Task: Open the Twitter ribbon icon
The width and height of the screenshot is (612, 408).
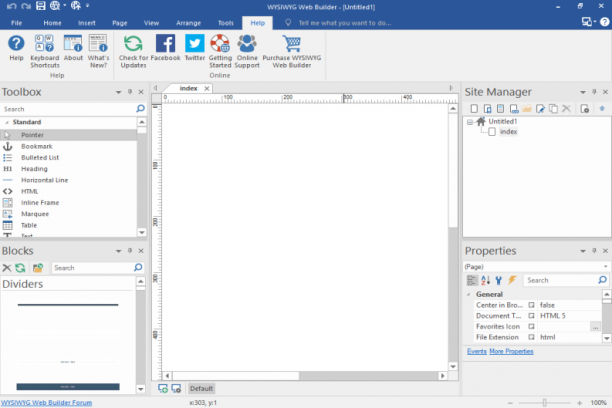Action: coord(194,48)
